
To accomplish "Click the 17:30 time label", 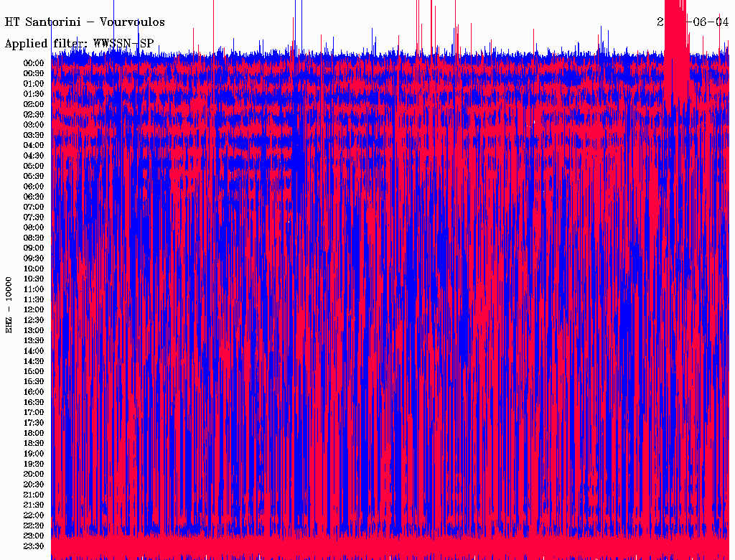I will pos(34,423).
